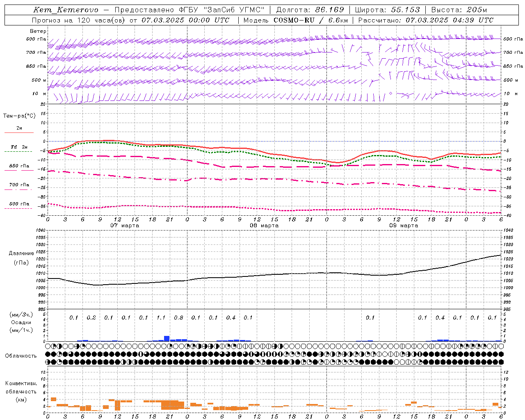Click the provider text ФГБУ "ЗапСиб УГМС"
The width and height of the screenshot is (525, 420).
222,10
